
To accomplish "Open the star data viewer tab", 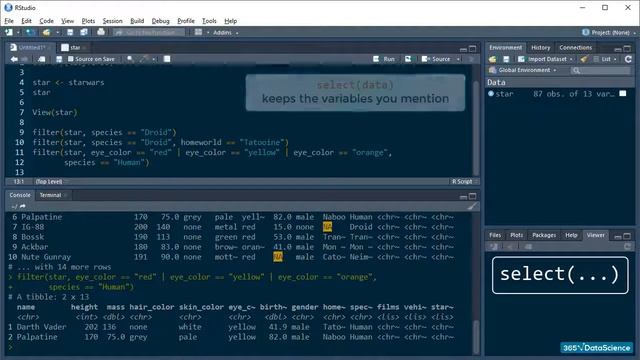I will [x=75, y=48].
